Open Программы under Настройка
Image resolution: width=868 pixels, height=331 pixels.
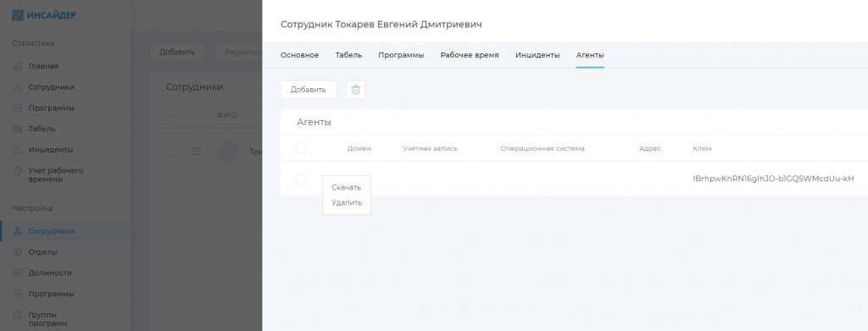[x=51, y=294]
